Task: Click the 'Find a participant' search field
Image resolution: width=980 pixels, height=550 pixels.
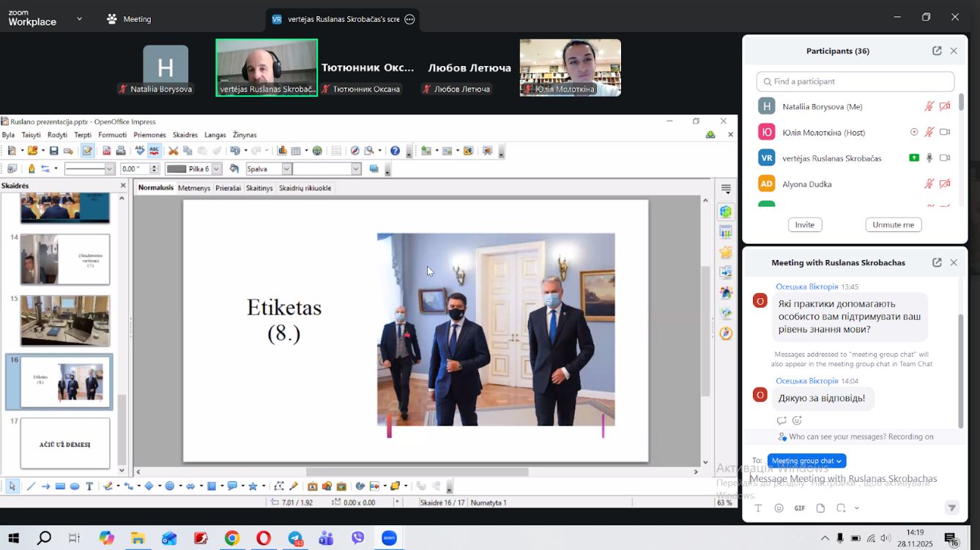Action: [x=855, y=81]
